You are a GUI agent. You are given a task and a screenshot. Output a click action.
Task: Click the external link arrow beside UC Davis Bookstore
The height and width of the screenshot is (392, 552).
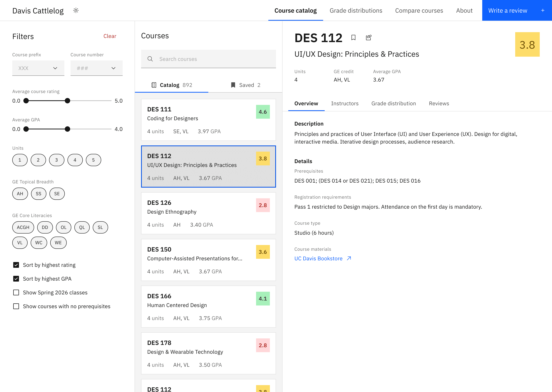tap(349, 258)
